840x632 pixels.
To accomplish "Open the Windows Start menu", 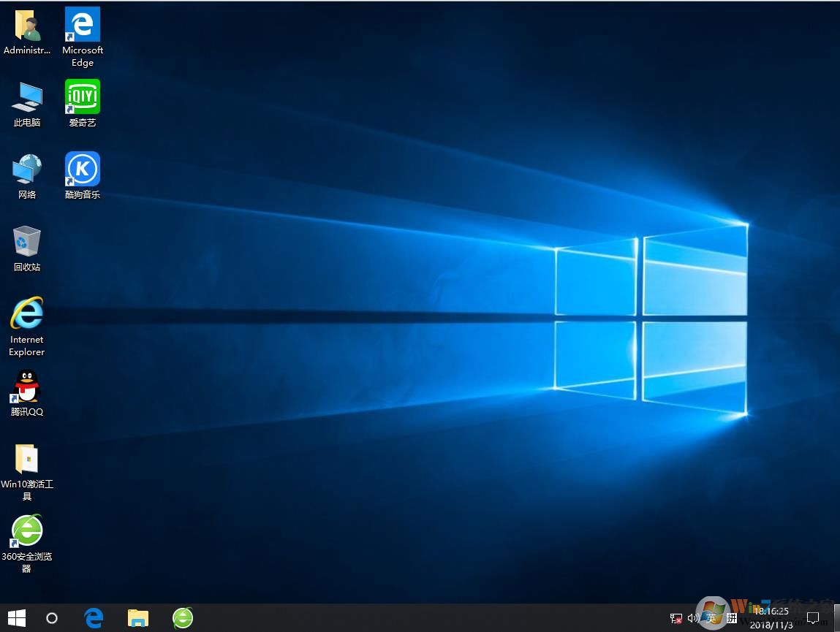I will coord(16,618).
